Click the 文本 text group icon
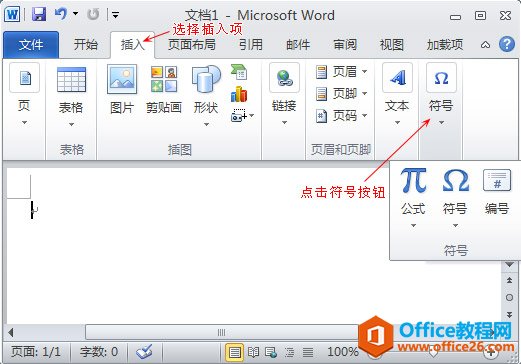 [397, 78]
